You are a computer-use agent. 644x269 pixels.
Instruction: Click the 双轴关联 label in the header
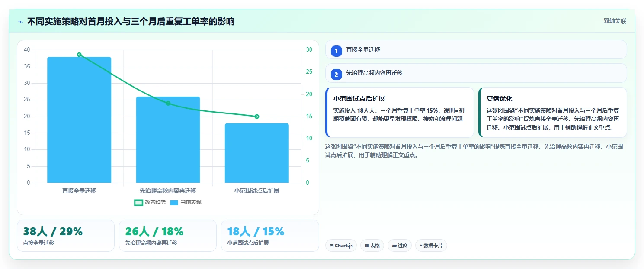(x=615, y=21)
